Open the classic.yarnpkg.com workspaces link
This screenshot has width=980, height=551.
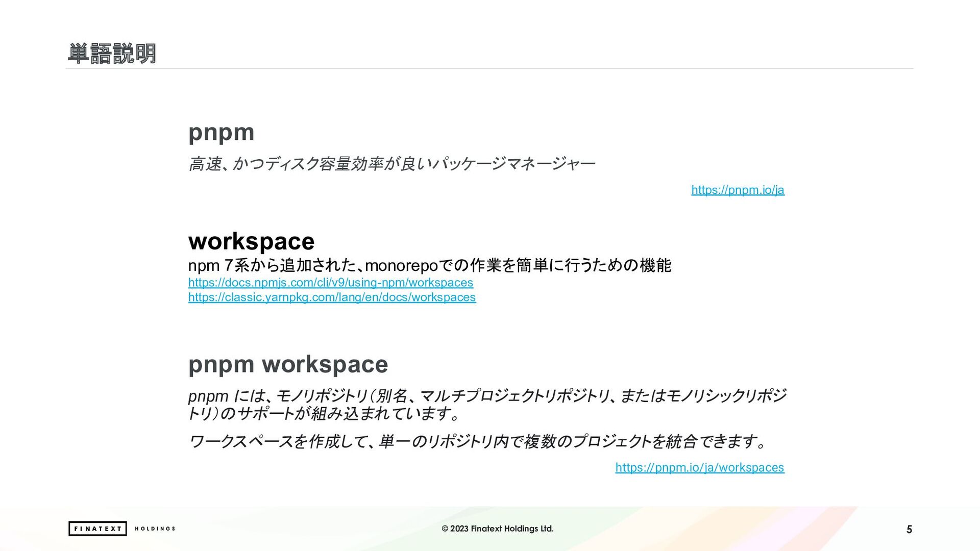pyautogui.click(x=332, y=297)
